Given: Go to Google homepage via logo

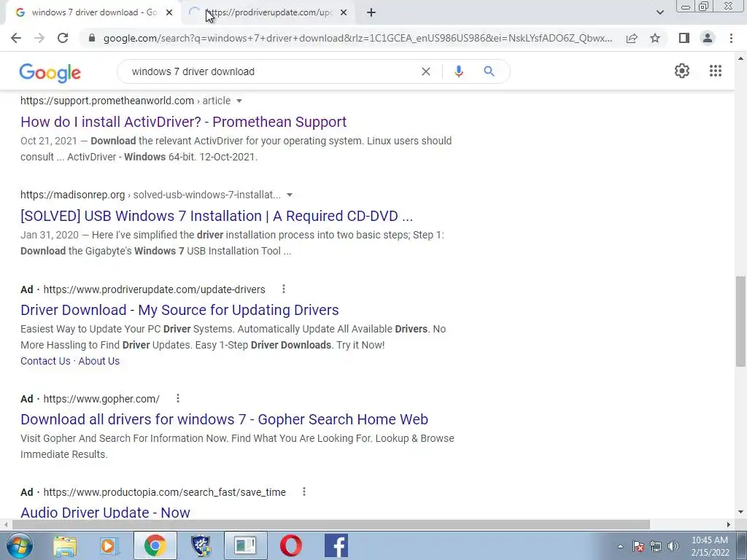Looking at the screenshot, I should 50,72.
